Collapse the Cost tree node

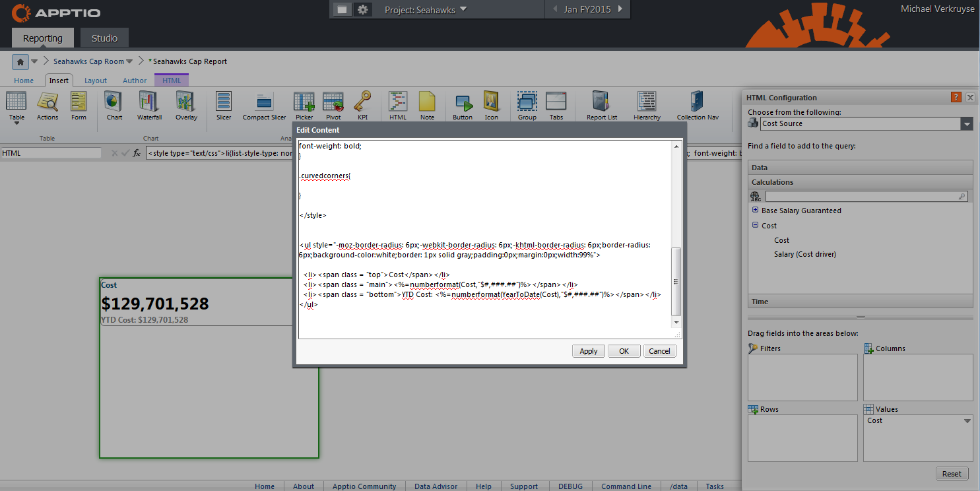(755, 225)
